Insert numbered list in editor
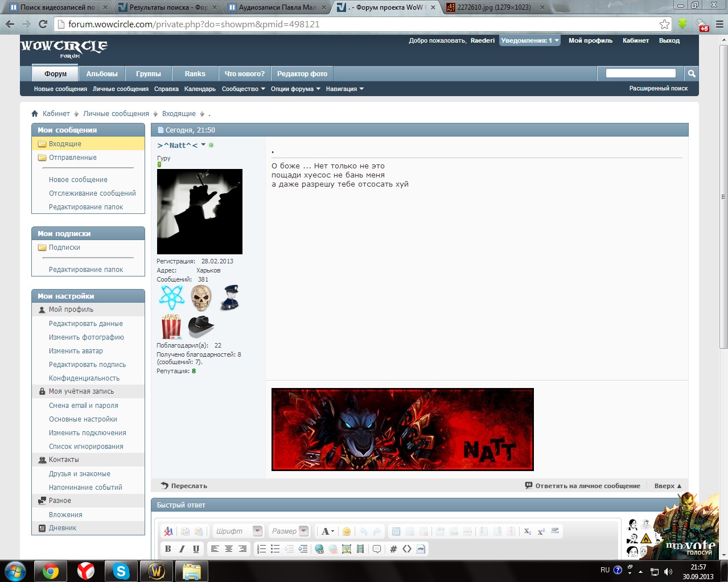 261,549
